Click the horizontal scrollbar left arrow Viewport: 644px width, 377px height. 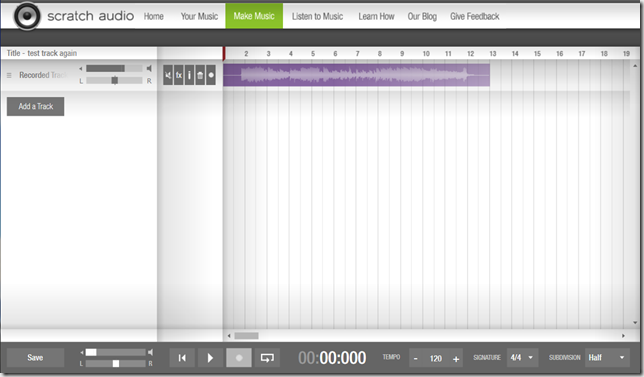tap(229, 336)
